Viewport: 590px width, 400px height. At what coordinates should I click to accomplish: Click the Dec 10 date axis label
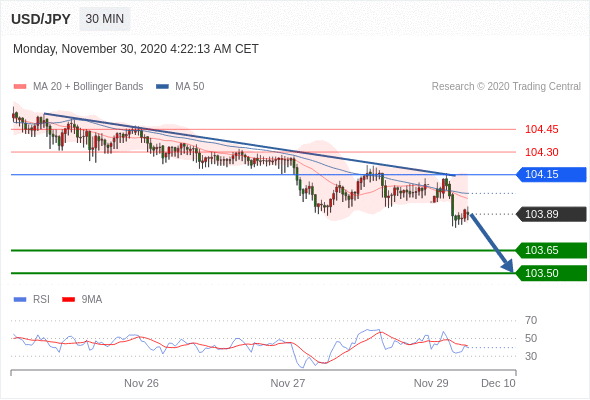[x=498, y=383]
